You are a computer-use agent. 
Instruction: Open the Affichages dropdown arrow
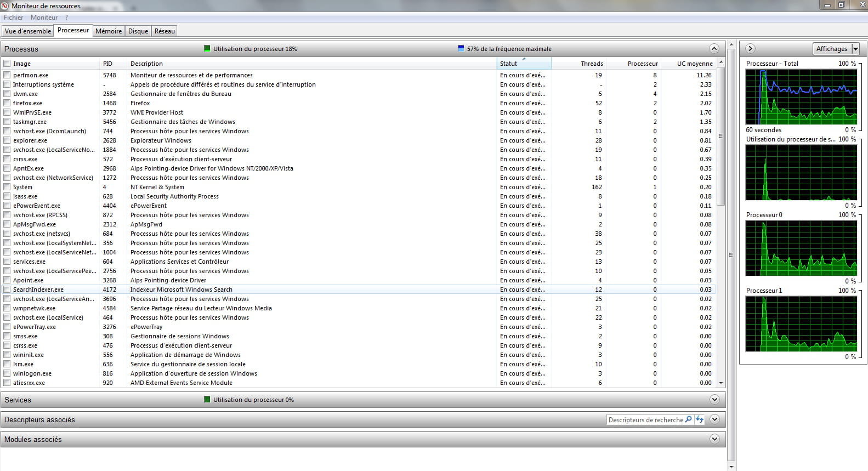click(x=855, y=49)
